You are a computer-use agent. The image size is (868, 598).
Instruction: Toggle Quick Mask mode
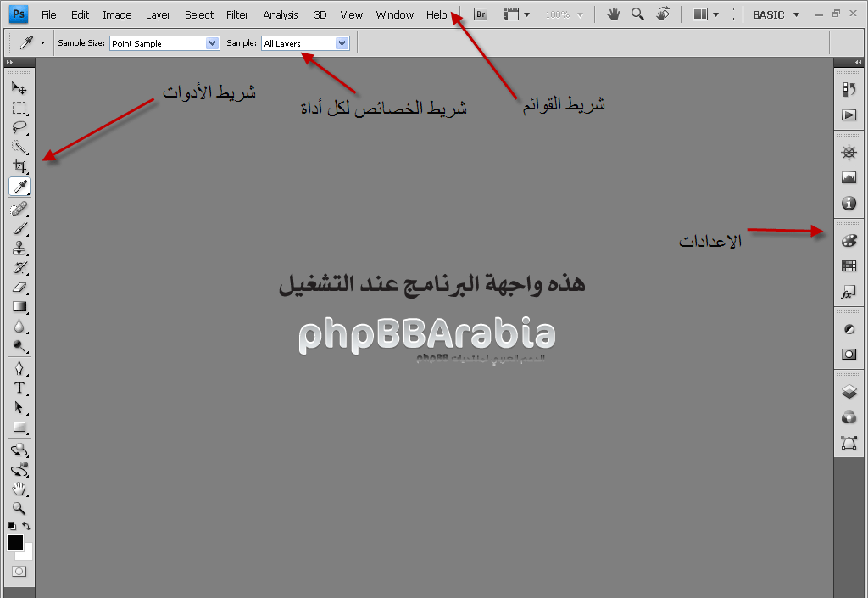[19, 571]
